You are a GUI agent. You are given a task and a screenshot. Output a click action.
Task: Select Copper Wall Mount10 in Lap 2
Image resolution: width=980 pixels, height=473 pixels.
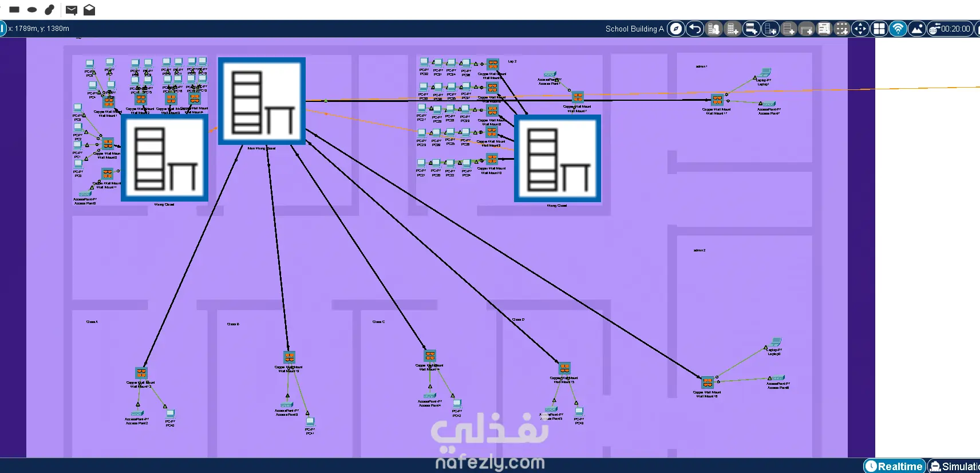(492, 159)
